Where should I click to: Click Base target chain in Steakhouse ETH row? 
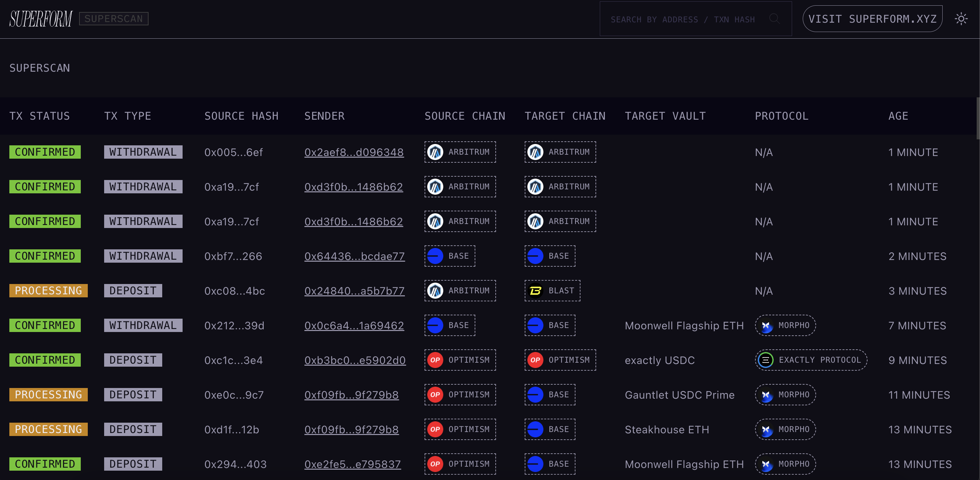pos(550,429)
